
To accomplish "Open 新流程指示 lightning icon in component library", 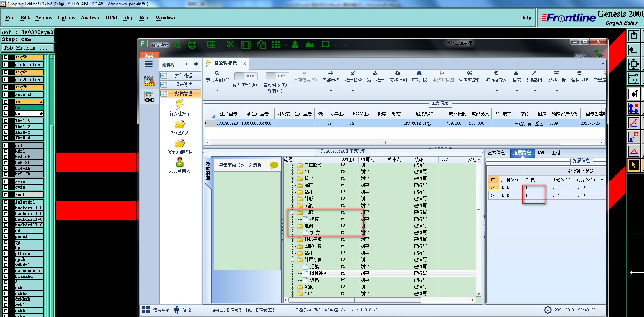I will 180,104.
